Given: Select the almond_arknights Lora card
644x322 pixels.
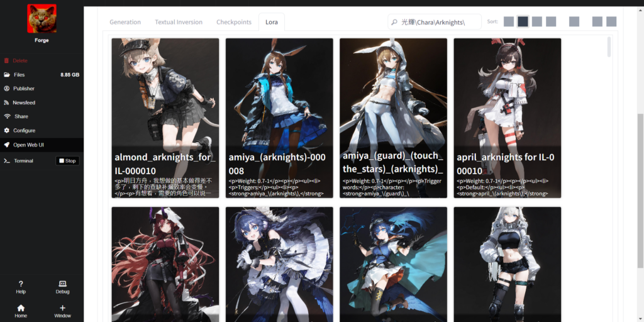Looking at the screenshot, I should [x=165, y=118].
